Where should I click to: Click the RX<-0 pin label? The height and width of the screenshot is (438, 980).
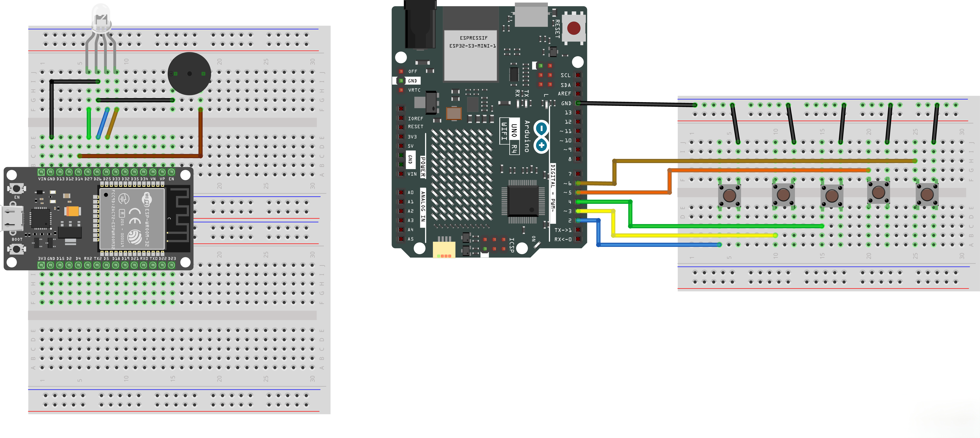point(563,239)
